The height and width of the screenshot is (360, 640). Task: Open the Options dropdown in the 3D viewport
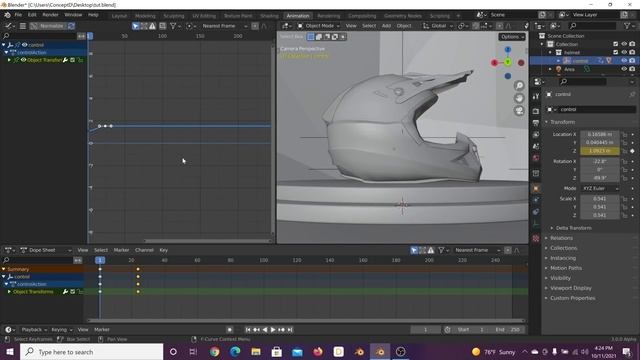(x=512, y=37)
